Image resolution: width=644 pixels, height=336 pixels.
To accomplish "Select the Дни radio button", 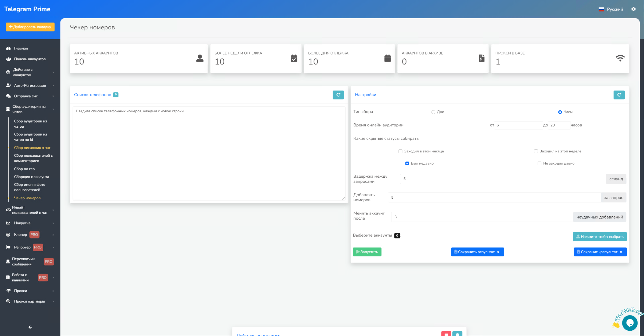I will pos(433,112).
